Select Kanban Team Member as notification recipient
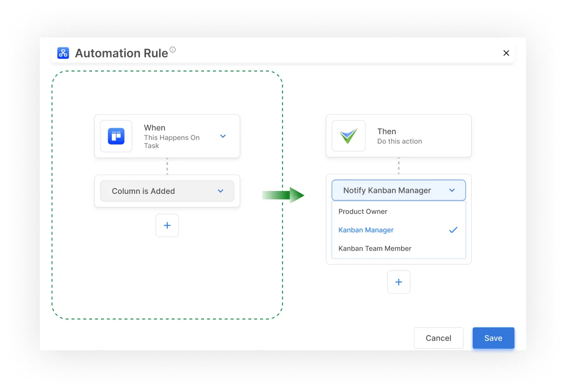Screen dimensions: 566x392 pyautogui.click(x=374, y=248)
